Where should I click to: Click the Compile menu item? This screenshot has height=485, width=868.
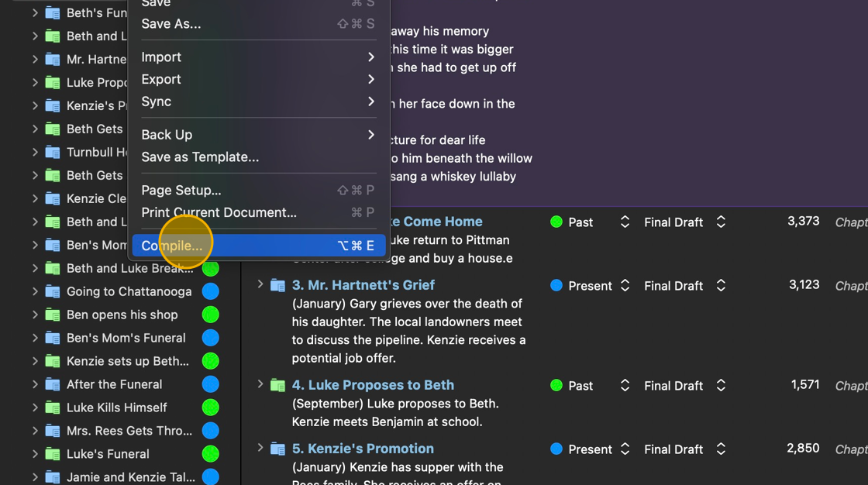(172, 246)
